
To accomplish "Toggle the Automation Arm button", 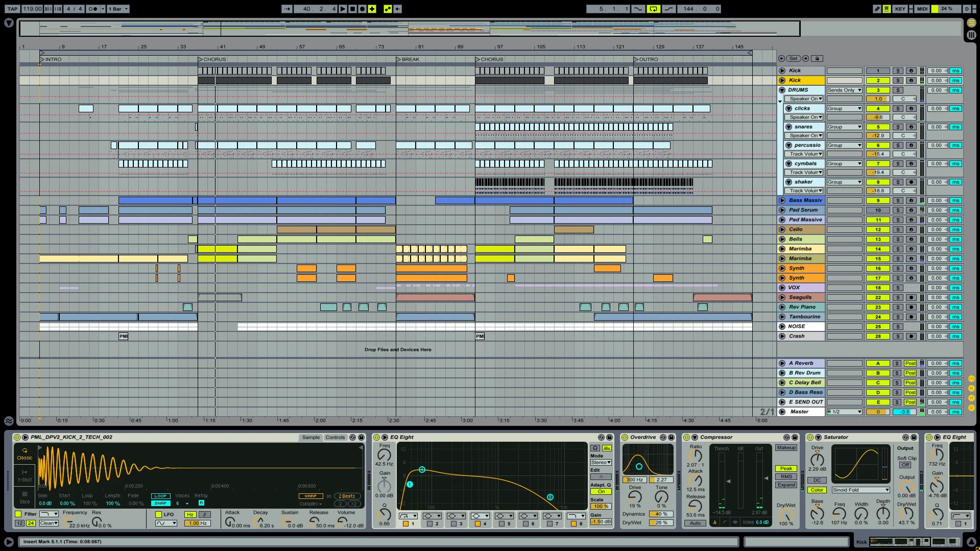I will [388, 9].
